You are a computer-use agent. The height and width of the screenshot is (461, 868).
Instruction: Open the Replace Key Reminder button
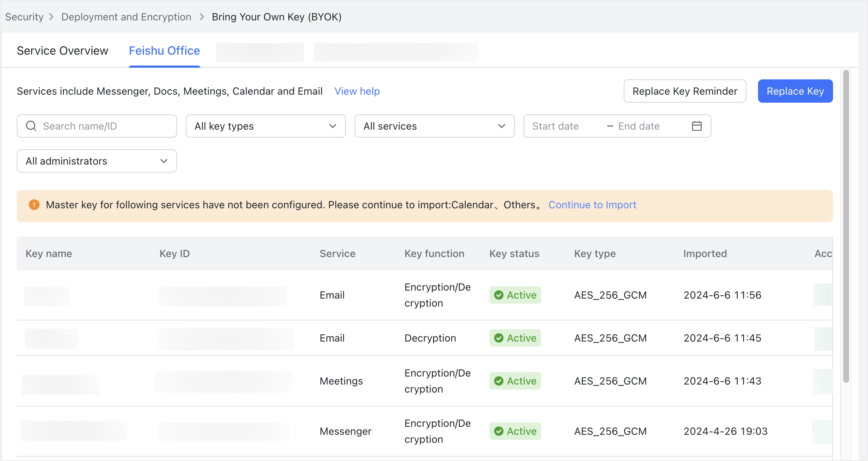(684, 91)
